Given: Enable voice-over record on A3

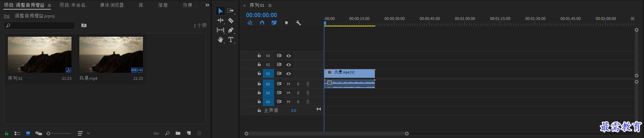Looking at the screenshot, I should 308,102.
